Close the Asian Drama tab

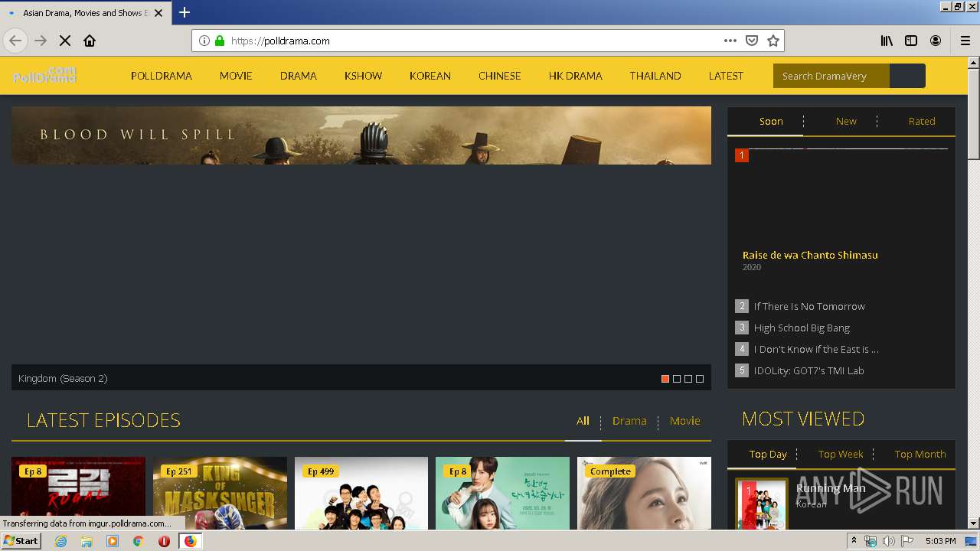(x=158, y=13)
